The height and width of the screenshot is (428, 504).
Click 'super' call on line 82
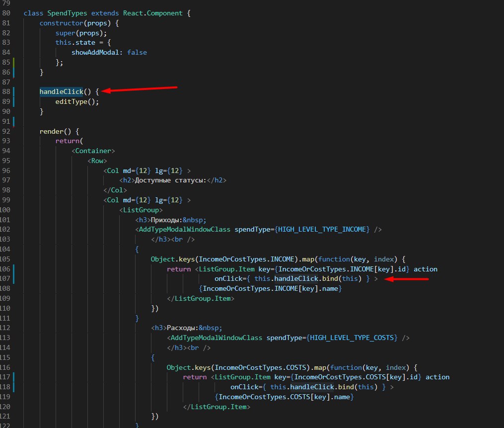click(65, 33)
